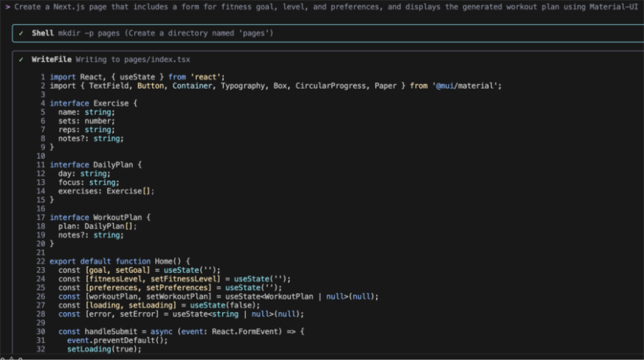The height and width of the screenshot is (360, 644).
Task: Click line number 22 in the gutter
Action: pos(41,261)
